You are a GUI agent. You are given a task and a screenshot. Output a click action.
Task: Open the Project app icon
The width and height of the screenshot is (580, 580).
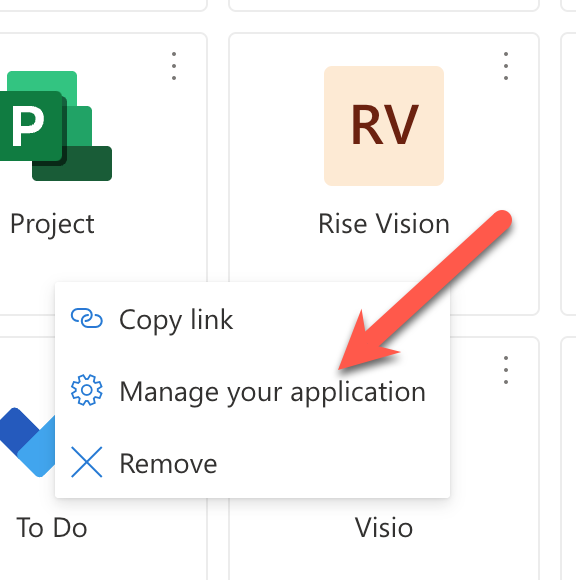point(56,126)
